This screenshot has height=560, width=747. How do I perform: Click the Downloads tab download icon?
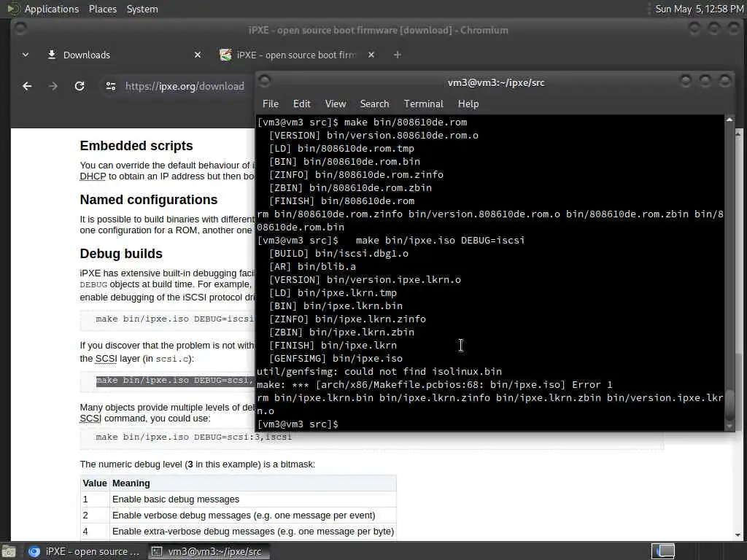coord(52,55)
